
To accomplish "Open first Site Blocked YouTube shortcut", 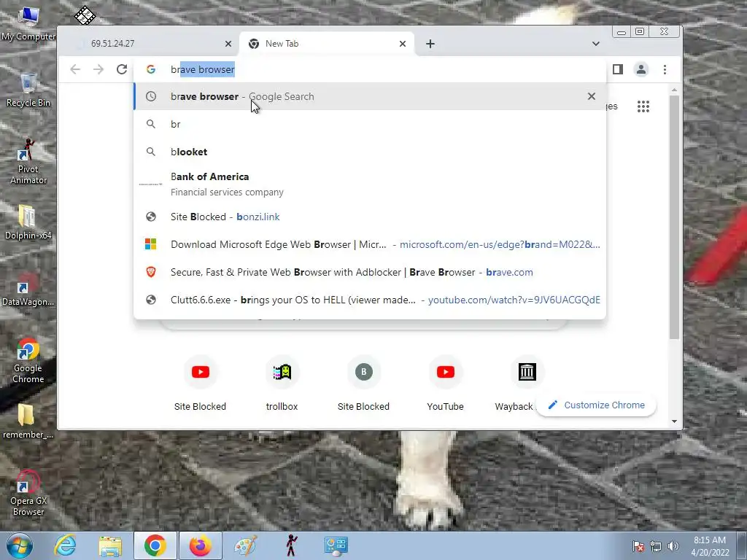I will [x=200, y=384].
